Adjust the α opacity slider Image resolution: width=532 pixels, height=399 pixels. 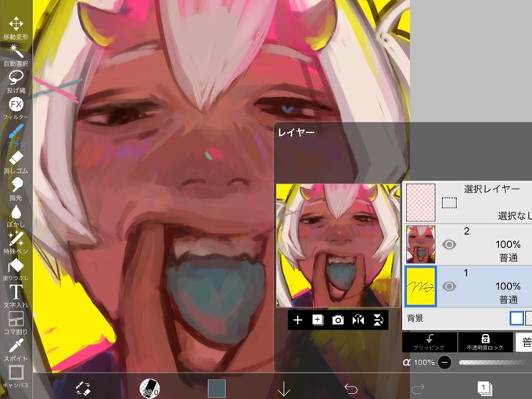[x=494, y=362]
